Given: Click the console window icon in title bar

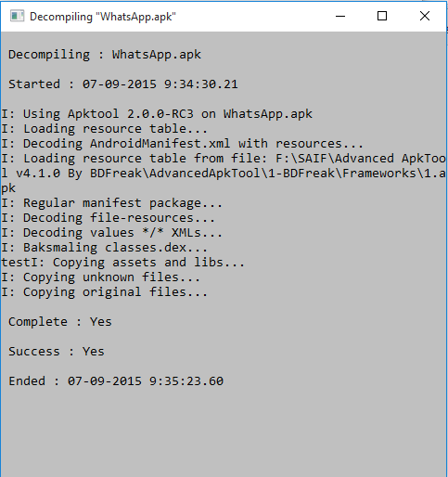Looking at the screenshot, I should point(17,16).
